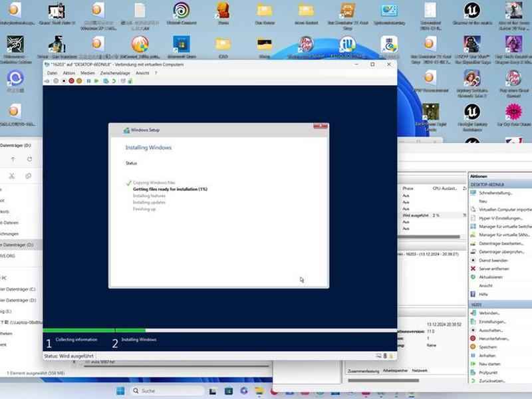Open the Datei menu in VM connection window
Viewport: 532px width, 399px height.
coord(52,73)
